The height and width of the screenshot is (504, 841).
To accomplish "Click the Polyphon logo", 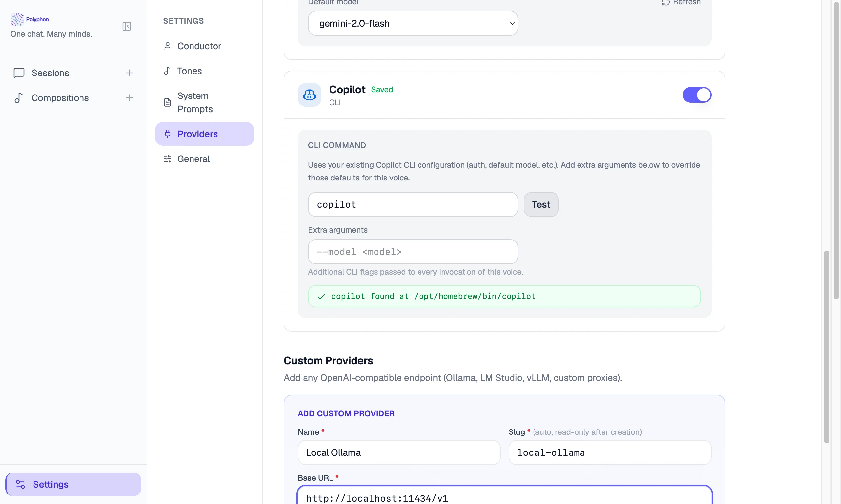I will click(16, 19).
